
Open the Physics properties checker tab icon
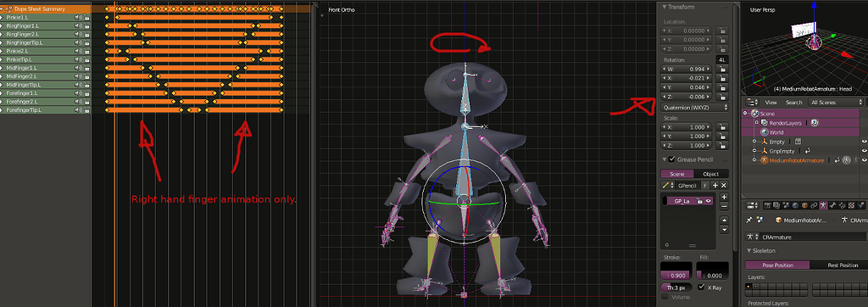click(851, 205)
